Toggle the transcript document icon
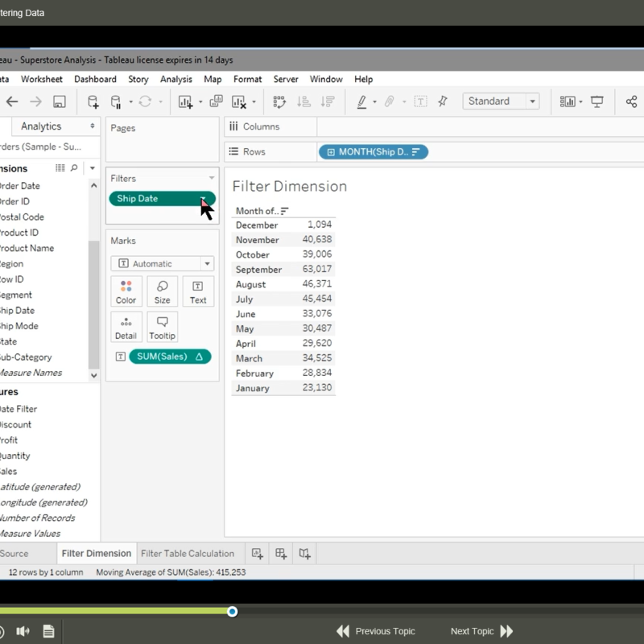This screenshot has width=644, height=644. [x=48, y=631]
